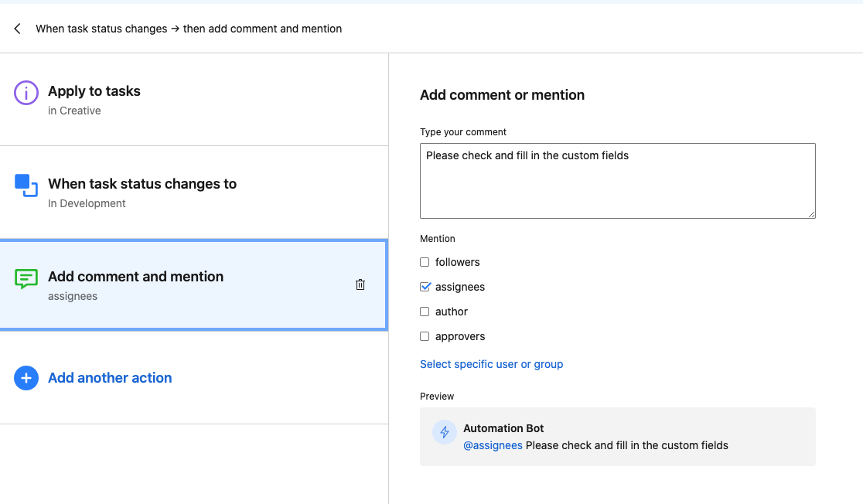
Task: Click the purple info icon for Apply to tasks
Action: 26,94
